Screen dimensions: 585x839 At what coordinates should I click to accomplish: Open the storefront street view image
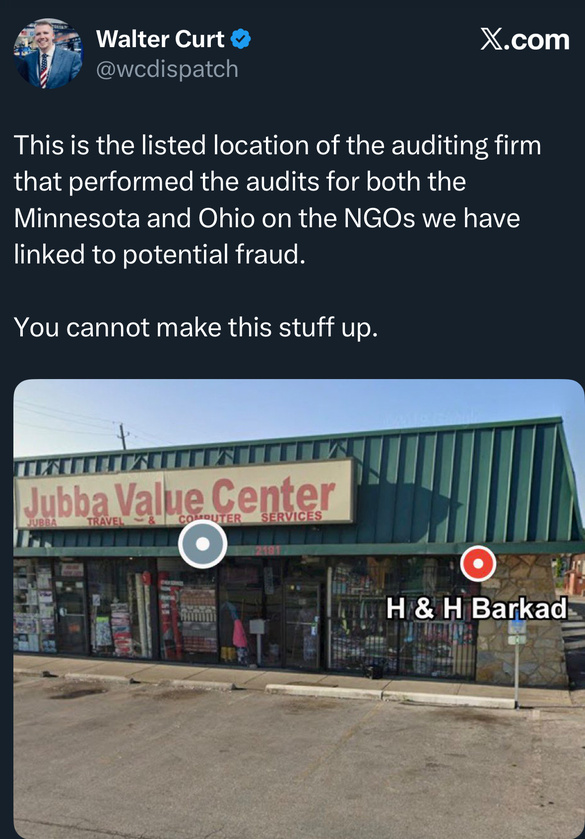(299, 609)
